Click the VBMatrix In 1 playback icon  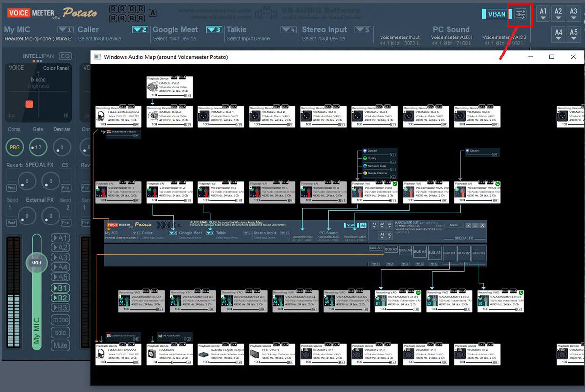pos(307,354)
